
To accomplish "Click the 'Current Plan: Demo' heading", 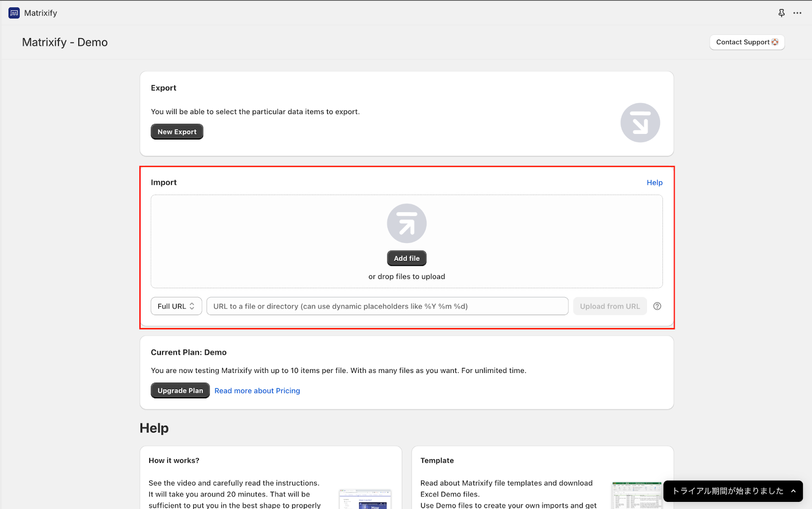I will pos(189,352).
